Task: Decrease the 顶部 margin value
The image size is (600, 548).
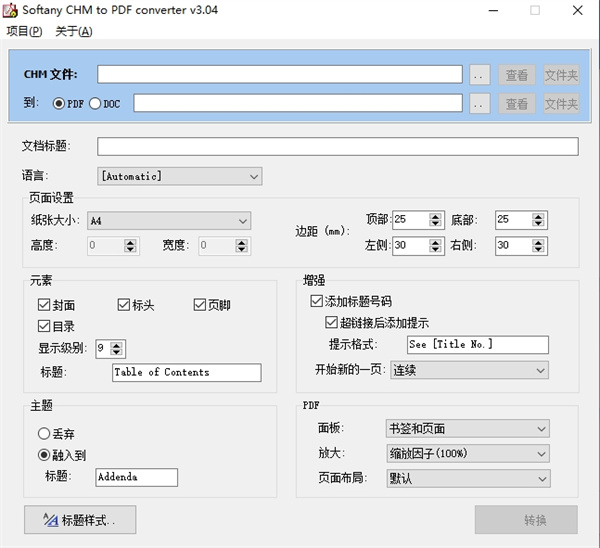Action: (435, 223)
